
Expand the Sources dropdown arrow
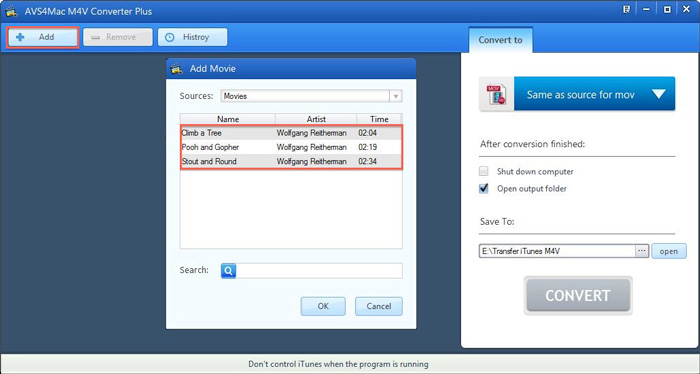click(x=396, y=96)
